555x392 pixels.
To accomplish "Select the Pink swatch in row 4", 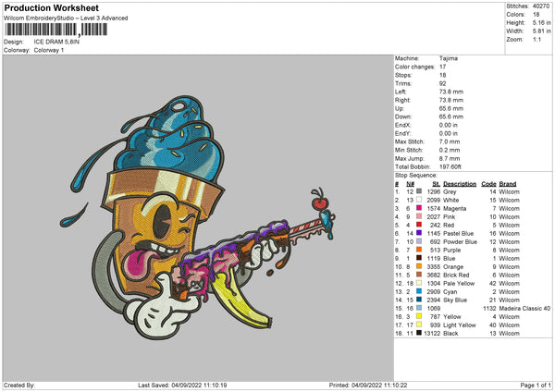I will (x=419, y=216).
